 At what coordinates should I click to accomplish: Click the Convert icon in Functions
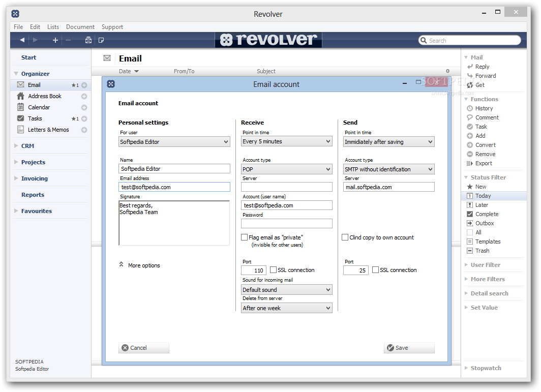[470, 145]
